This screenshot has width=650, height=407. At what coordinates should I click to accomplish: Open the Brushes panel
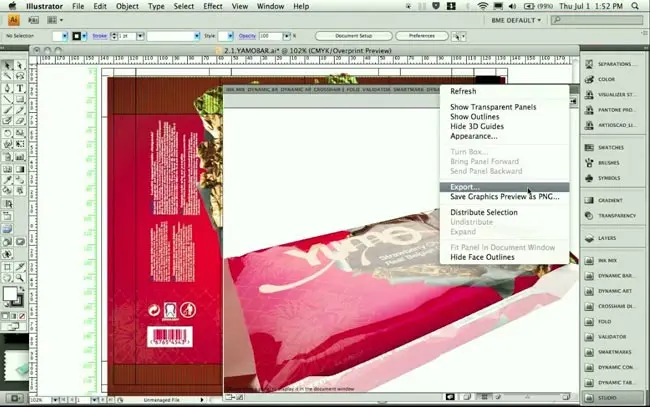click(609, 162)
